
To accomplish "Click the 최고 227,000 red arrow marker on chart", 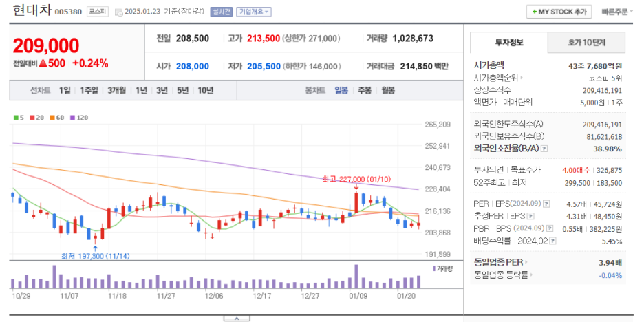I will (x=356, y=187).
